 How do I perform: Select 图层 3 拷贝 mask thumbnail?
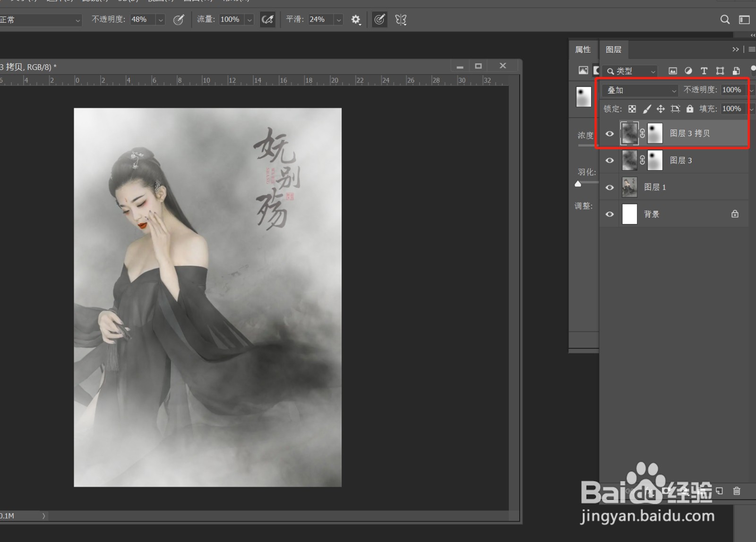pos(655,133)
